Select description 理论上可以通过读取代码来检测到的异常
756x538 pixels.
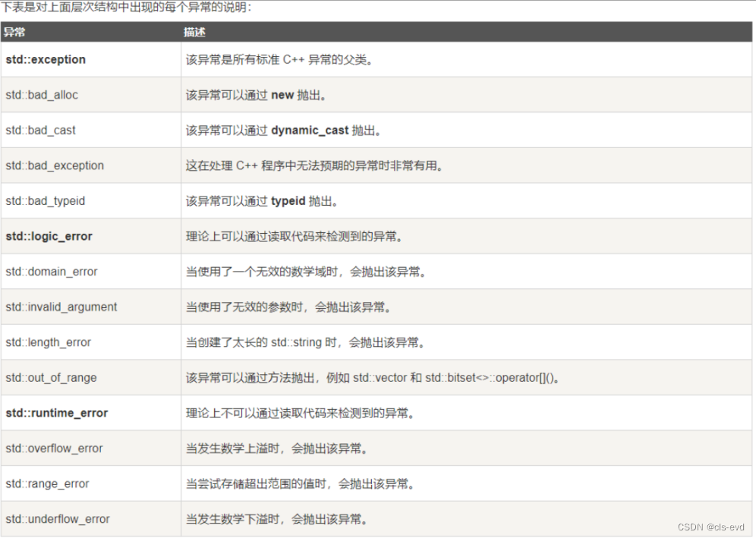294,236
